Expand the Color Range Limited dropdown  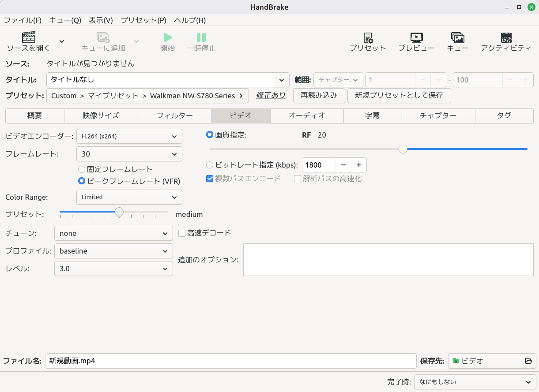(x=129, y=197)
